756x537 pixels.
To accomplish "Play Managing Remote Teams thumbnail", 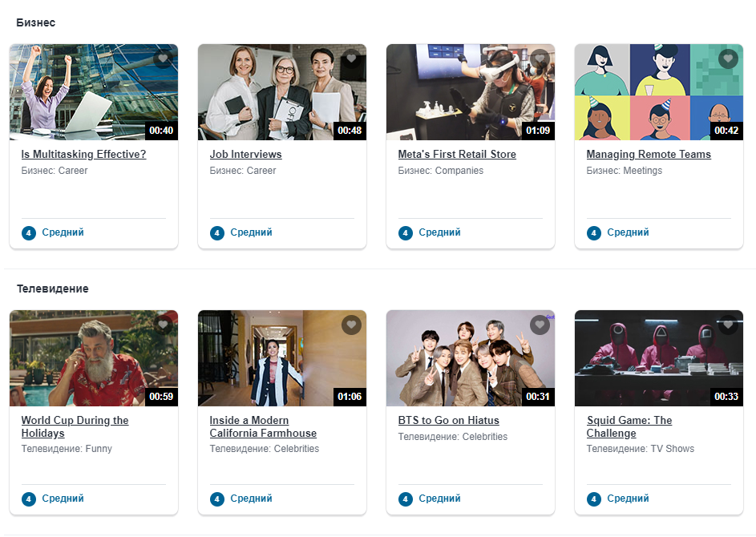I will pos(659,92).
